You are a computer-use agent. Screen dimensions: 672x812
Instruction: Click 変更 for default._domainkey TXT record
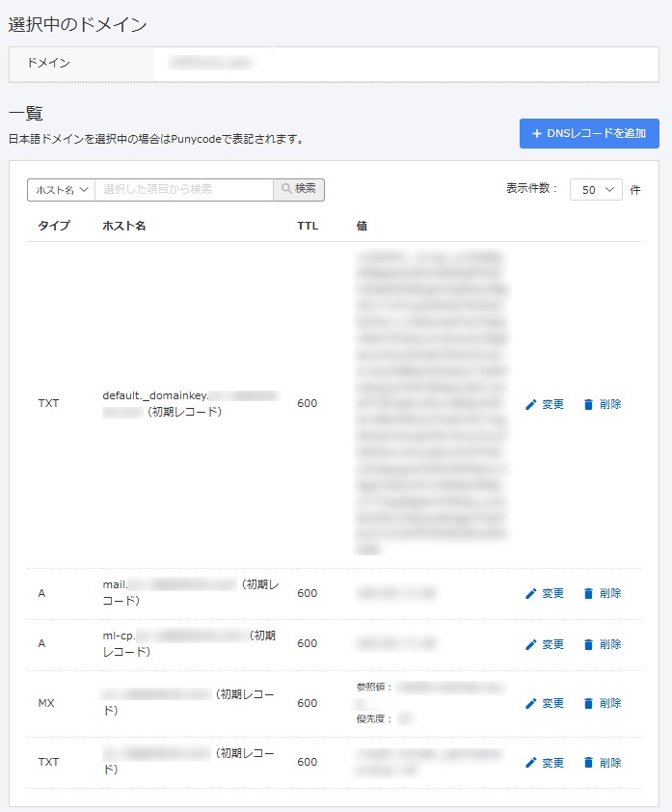(545, 404)
